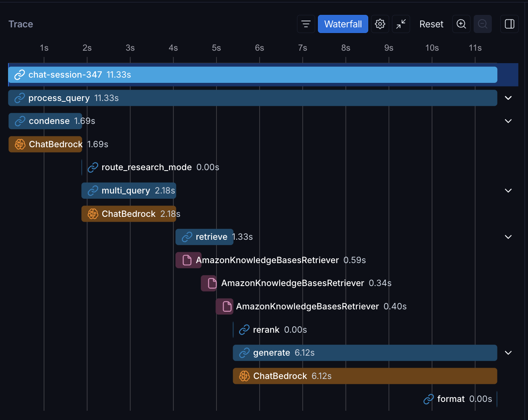528x420 pixels.
Task: Click chain icon of multi_query span
Action: (x=93, y=191)
